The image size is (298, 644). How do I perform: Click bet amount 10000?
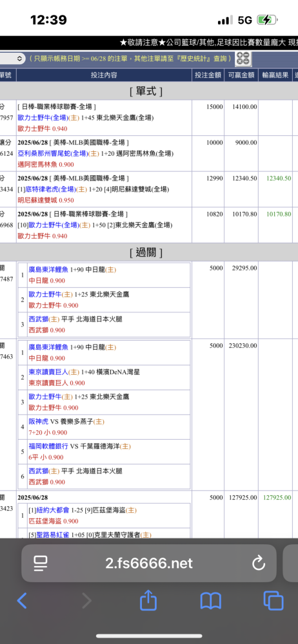pyautogui.click(x=215, y=142)
